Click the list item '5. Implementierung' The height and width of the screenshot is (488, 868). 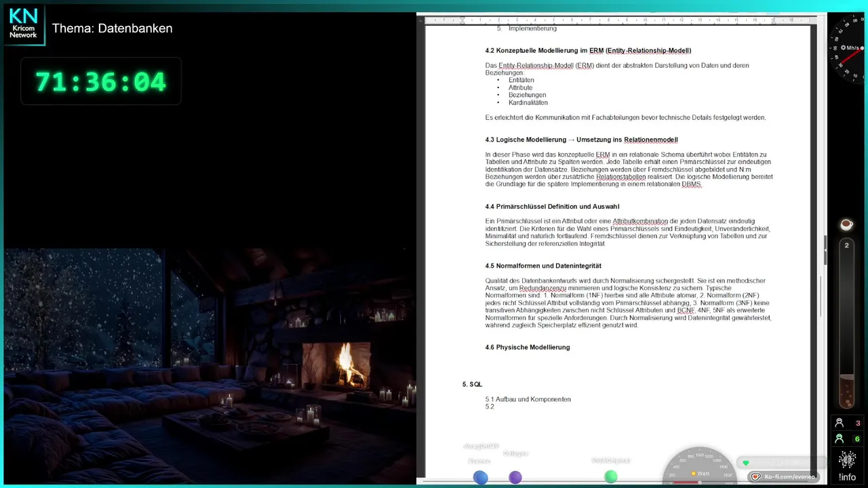coord(526,29)
